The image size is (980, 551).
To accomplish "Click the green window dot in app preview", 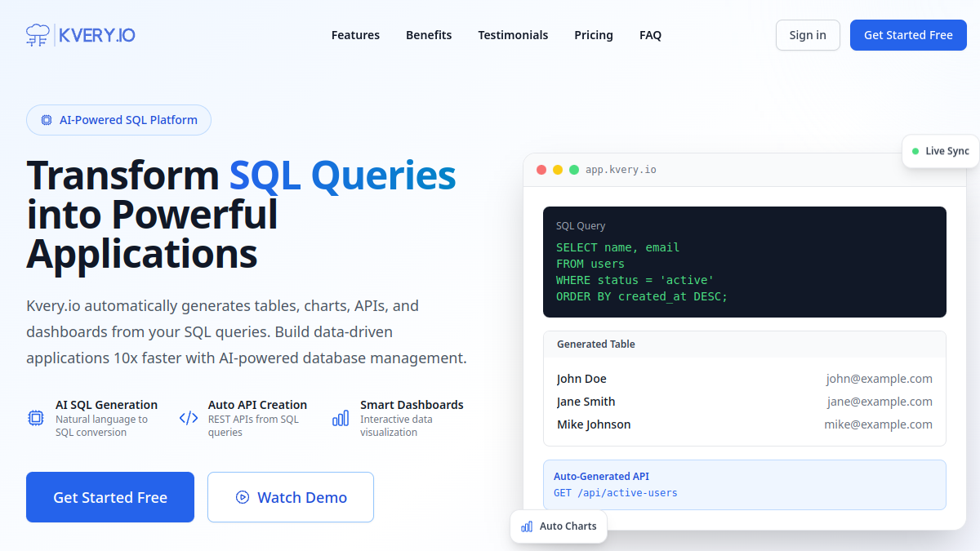I will [x=574, y=170].
